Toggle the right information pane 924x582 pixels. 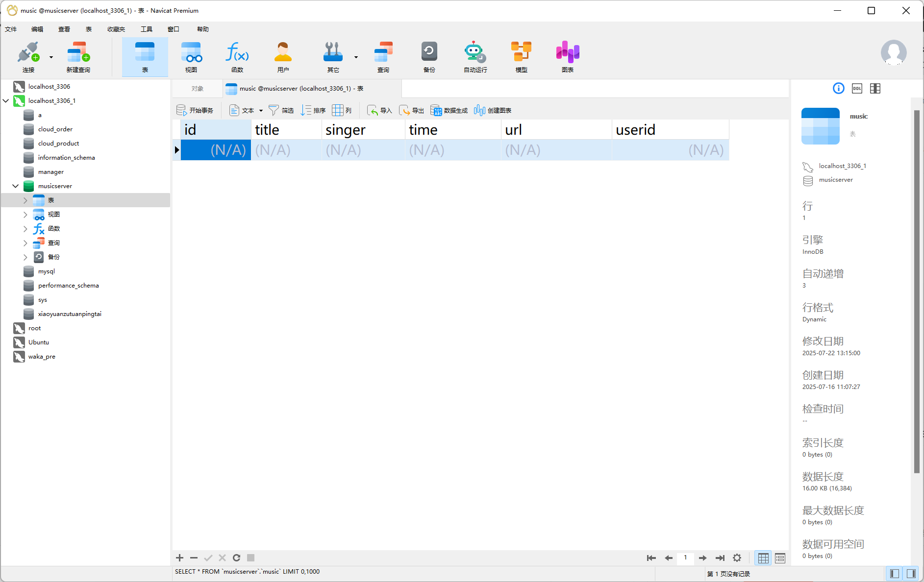pyautogui.click(x=911, y=574)
